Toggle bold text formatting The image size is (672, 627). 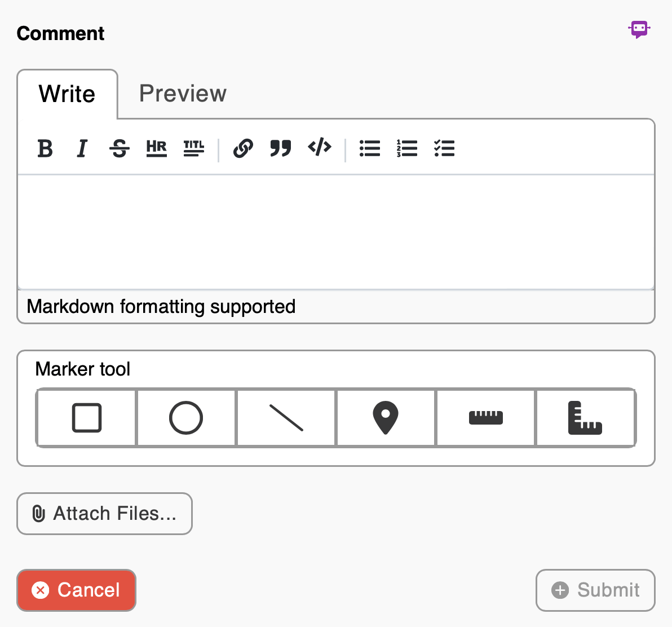click(x=45, y=148)
